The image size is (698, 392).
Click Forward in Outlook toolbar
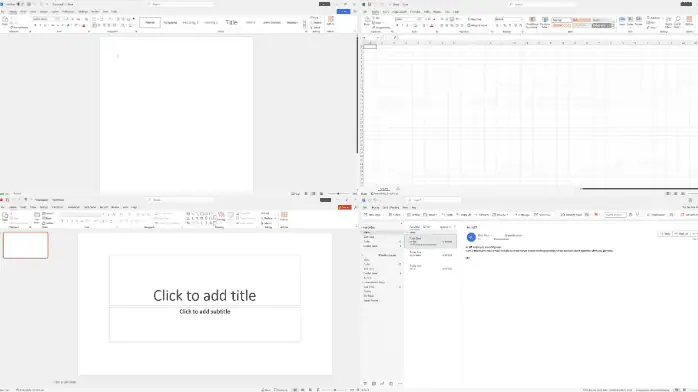[483, 215]
